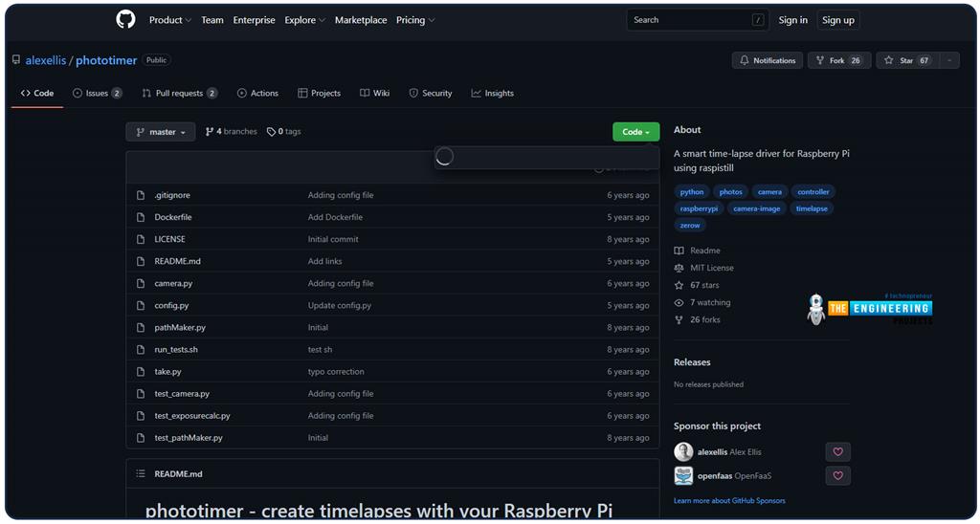The width and height of the screenshot is (980, 524).
Task: Open the Product menu in header
Action: click(169, 20)
